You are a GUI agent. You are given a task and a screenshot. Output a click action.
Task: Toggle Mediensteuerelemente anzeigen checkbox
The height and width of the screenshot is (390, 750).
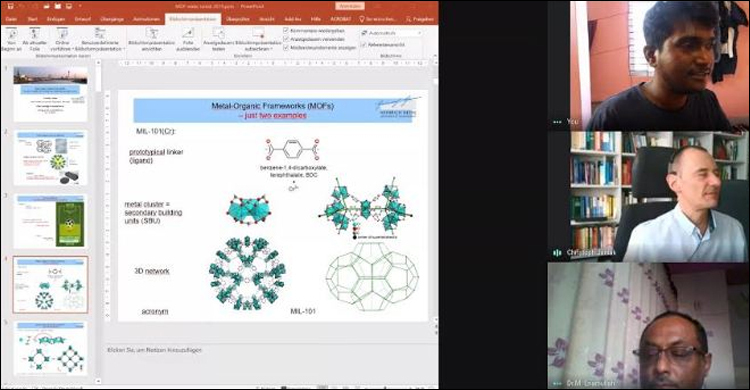click(x=286, y=48)
